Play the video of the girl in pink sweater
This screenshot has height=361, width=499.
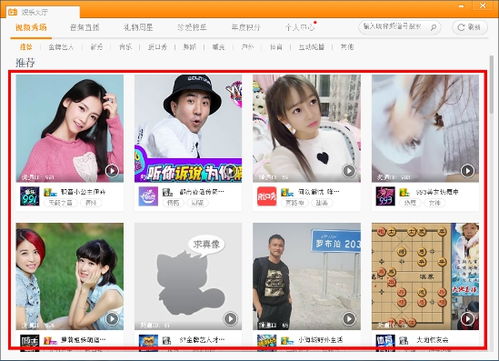(x=112, y=171)
